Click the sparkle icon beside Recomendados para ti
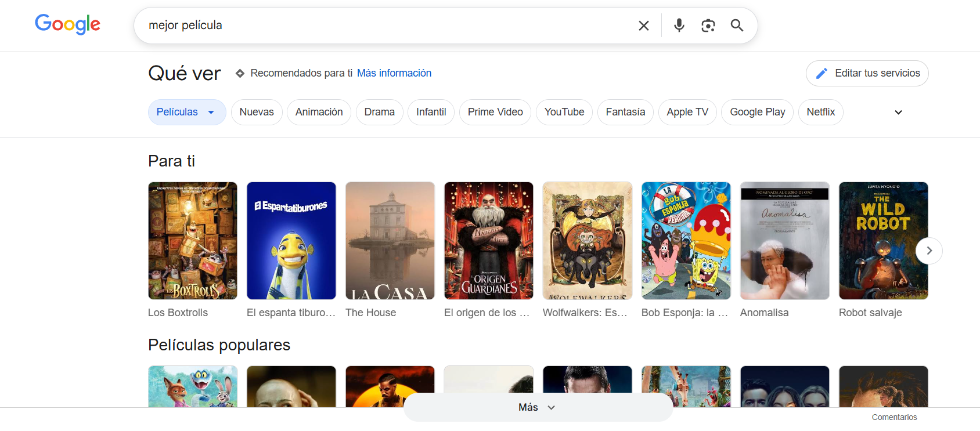This screenshot has width=980, height=431. (240, 73)
